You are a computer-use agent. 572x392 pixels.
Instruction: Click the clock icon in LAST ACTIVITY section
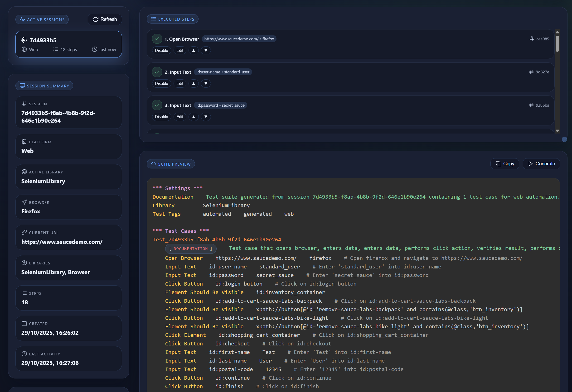pyautogui.click(x=24, y=354)
